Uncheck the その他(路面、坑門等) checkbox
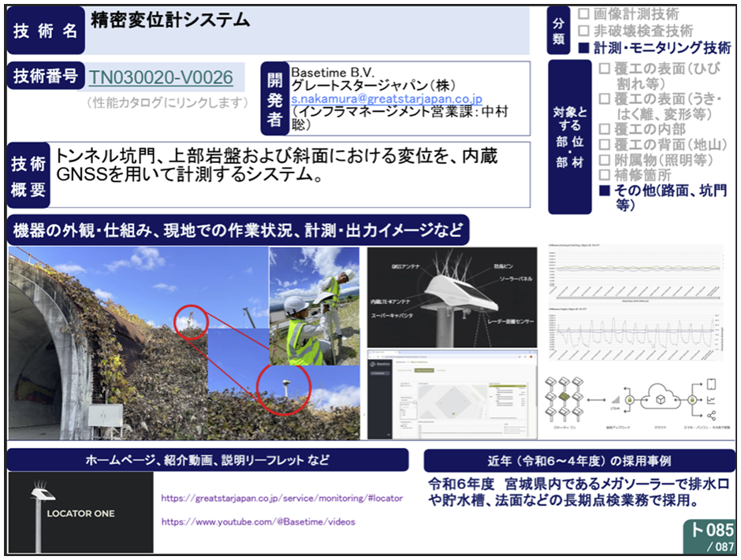Screen dimensions: 741x560 click(x=604, y=191)
